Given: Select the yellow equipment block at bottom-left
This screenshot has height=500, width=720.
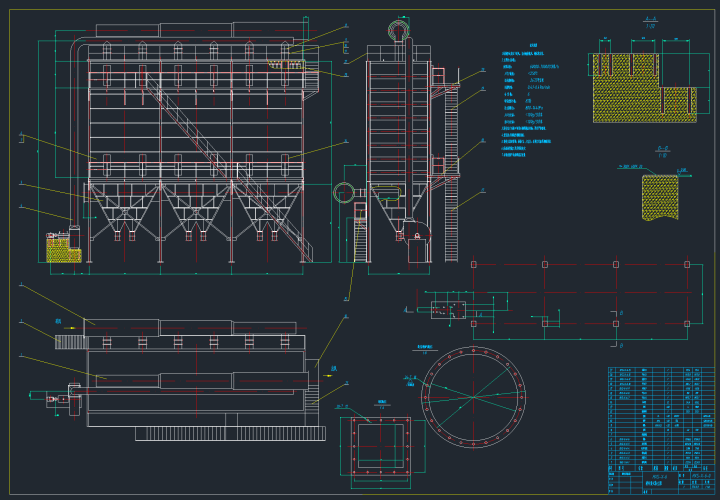Looking at the screenshot, I should click(63, 248).
